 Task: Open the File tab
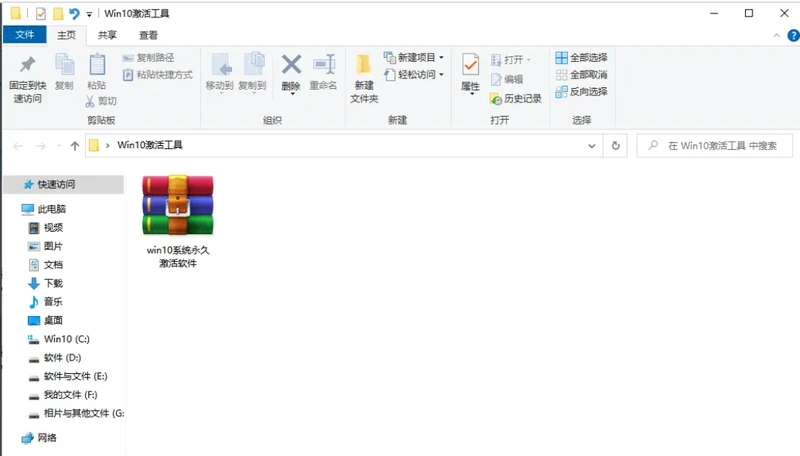24,35
